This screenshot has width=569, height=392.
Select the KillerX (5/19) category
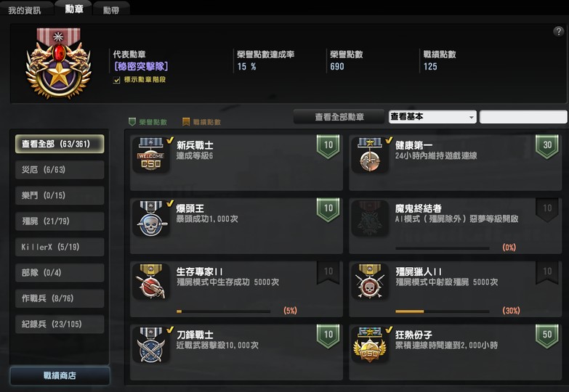60,247
